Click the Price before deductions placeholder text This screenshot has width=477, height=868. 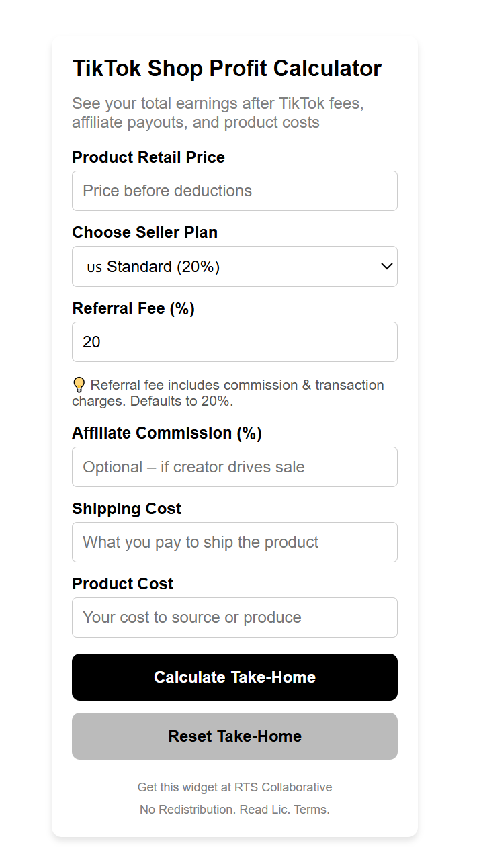point(166,191)
